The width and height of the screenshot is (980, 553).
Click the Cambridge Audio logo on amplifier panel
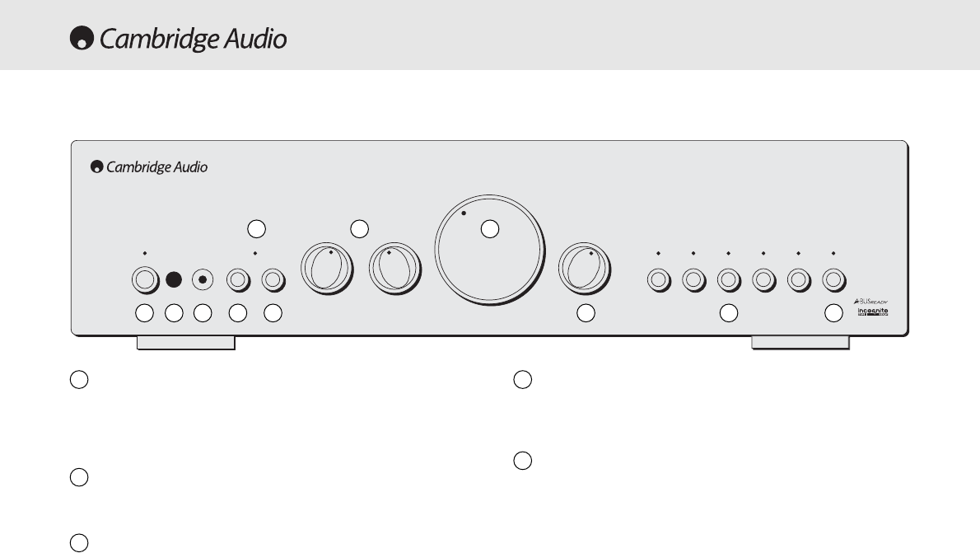(149, 166)
